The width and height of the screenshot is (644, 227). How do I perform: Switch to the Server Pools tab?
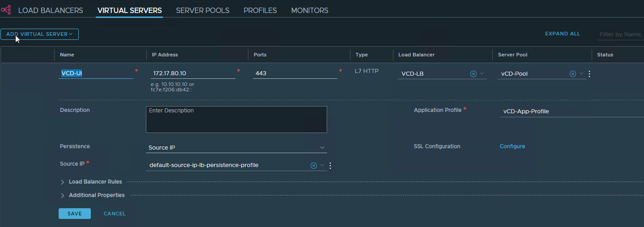(x=203, y=10)
